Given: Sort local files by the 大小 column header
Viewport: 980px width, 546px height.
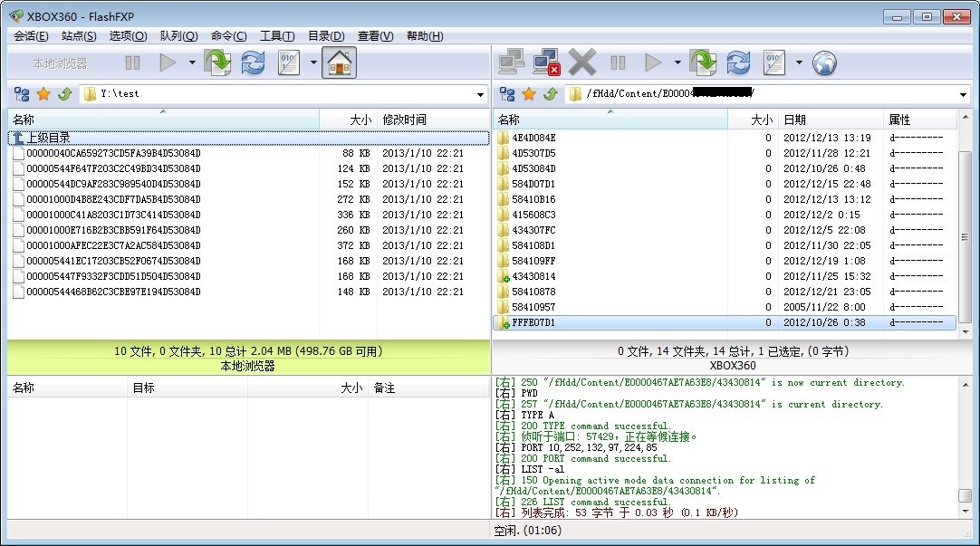Looking at the screenshot, I should (x=359, y=120).
